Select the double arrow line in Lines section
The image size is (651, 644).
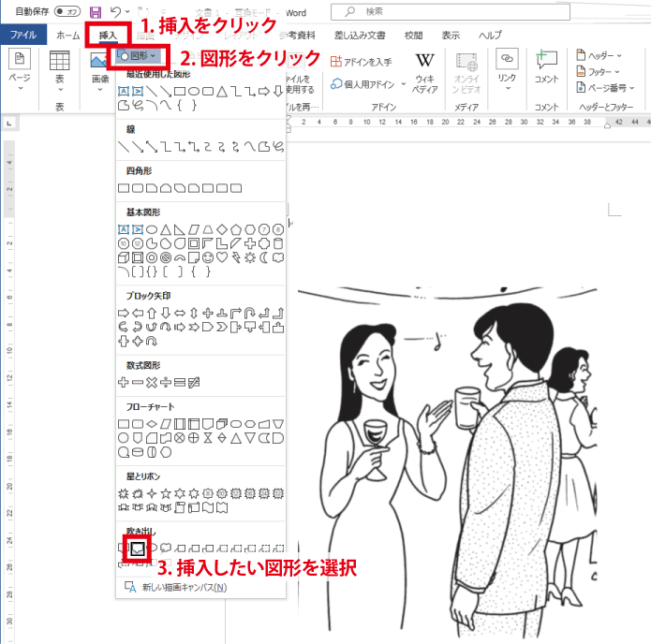click(152, 146)
